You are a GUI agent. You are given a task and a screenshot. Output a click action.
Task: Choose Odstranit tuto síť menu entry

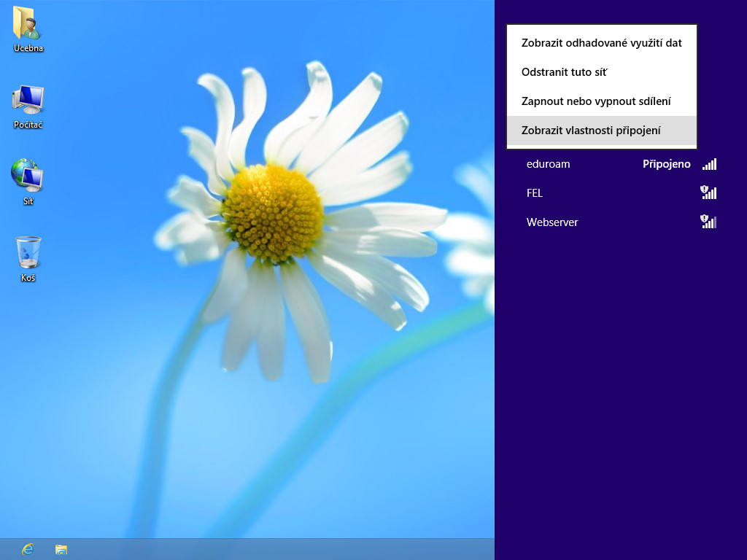pyautogui.click(x=602, y=72)
